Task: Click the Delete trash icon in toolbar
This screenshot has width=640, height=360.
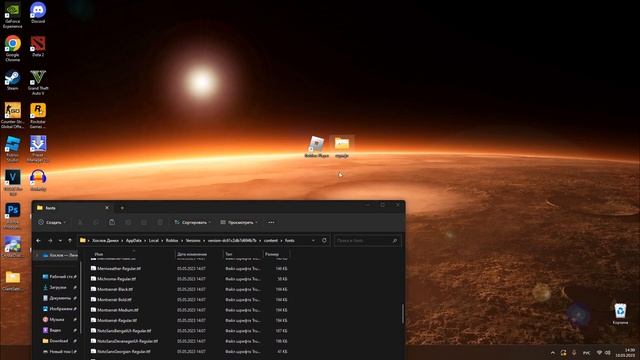Action: (160, 222)
